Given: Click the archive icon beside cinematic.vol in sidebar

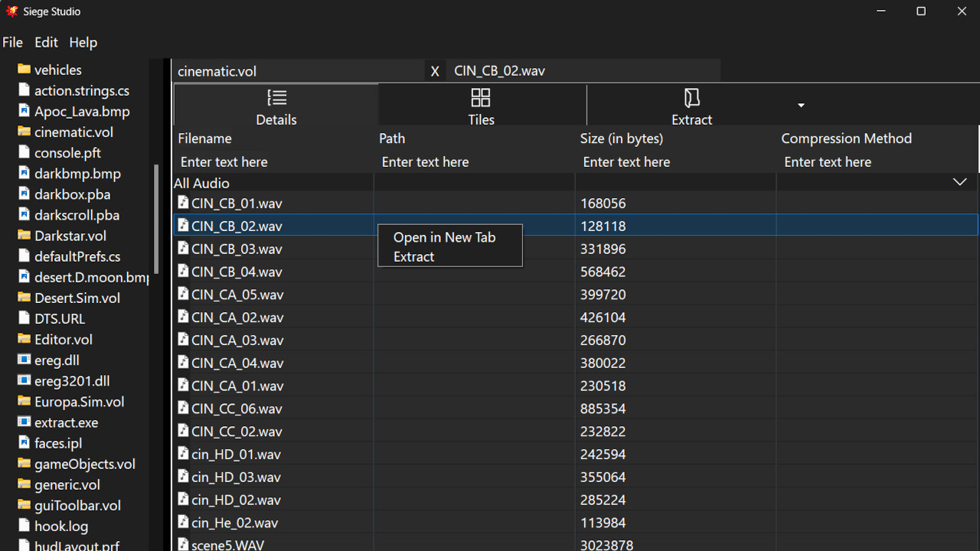Looking at the screenshot, I should 22,132.
